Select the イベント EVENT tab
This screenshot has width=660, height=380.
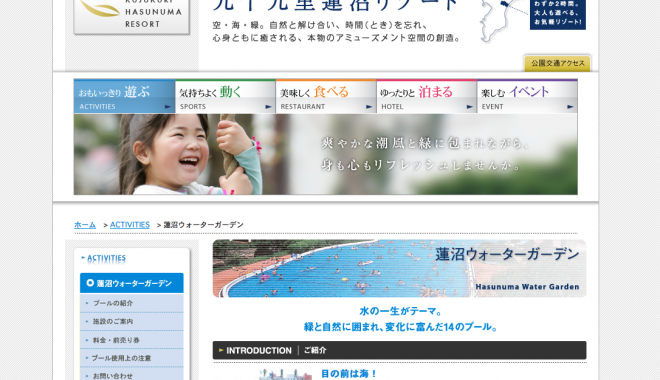[527, 96]
